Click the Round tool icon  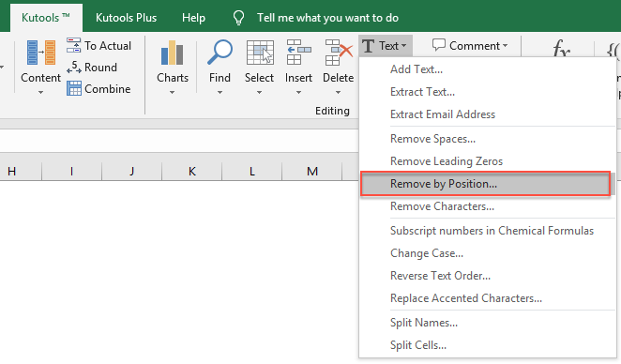click(x=74, y=68)
